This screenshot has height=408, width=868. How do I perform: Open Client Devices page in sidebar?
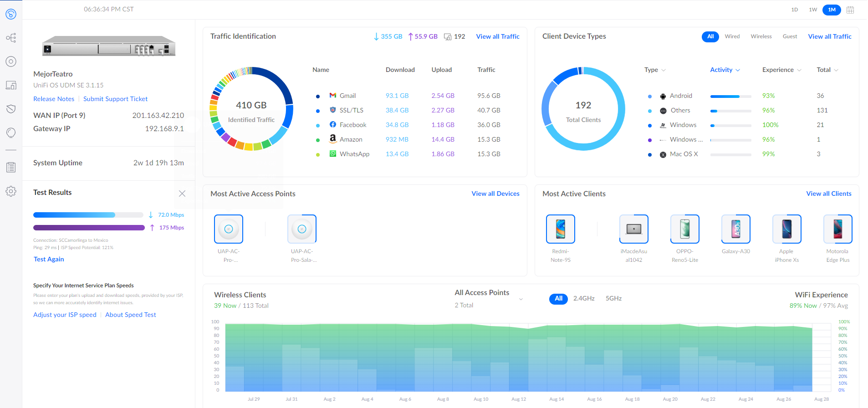pos(11,85)
